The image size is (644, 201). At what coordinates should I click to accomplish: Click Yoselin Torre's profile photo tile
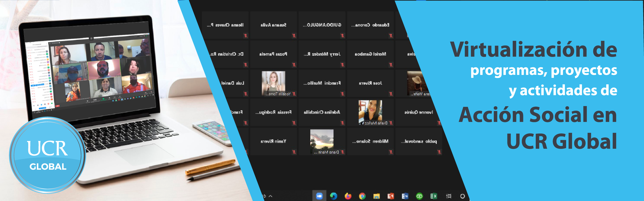(x=274, y=83)
